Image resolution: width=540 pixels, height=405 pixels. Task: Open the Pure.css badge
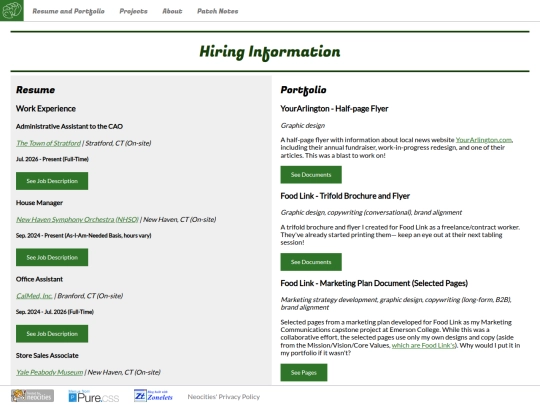94,396
